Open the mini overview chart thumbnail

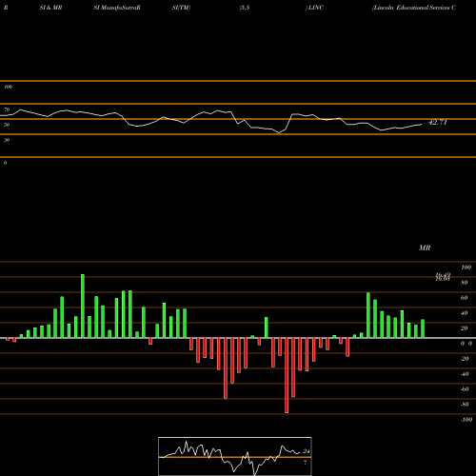(235, 456)
